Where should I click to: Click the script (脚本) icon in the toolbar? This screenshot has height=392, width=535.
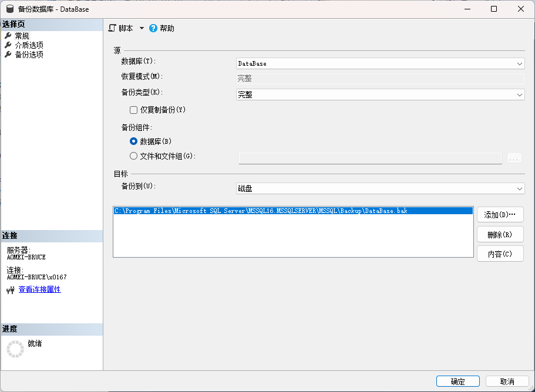point(112,28)
